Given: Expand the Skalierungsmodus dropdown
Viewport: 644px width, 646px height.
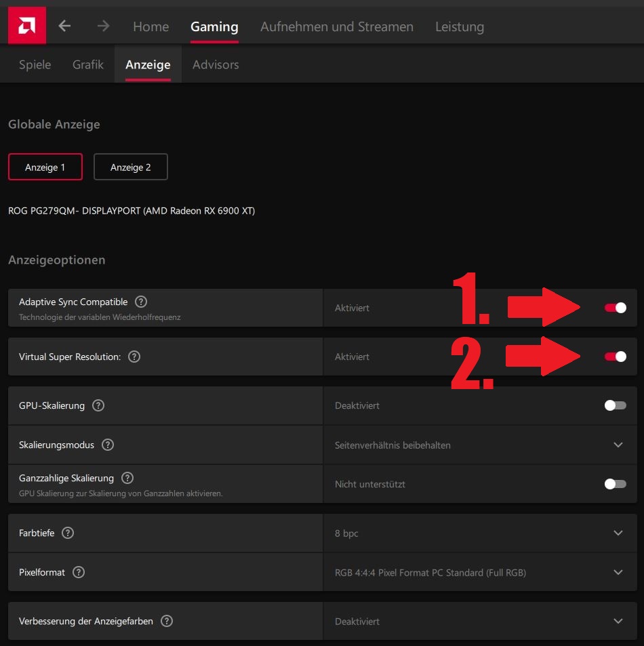Looking at the screenshot, I should (x=618, y=445).
